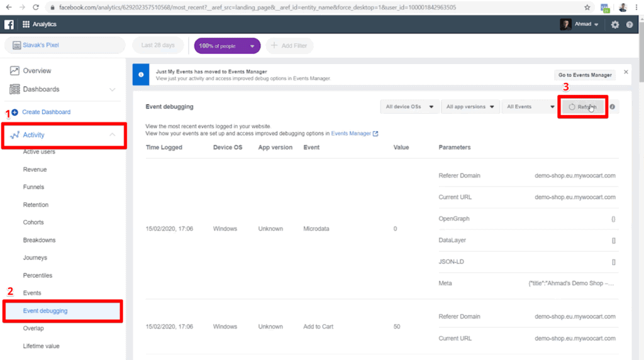Screen dimensions: 644x360
Task: Select Event debugging in sidebar
Action: coord(45,310)
